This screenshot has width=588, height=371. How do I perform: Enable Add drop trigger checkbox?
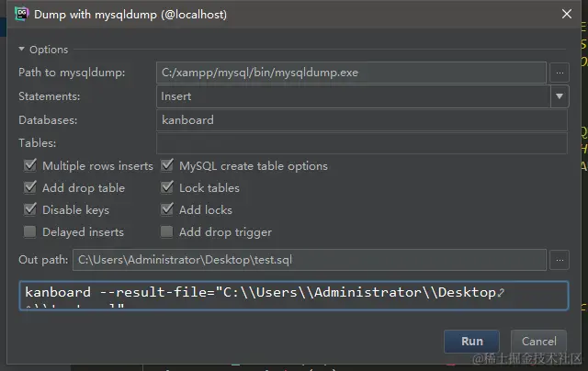tap(167, 231)
